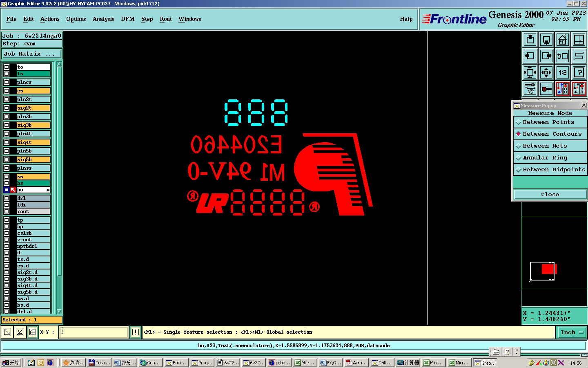Click the X Y coordinate input field
588x368 pixels.
coord(94,332)
